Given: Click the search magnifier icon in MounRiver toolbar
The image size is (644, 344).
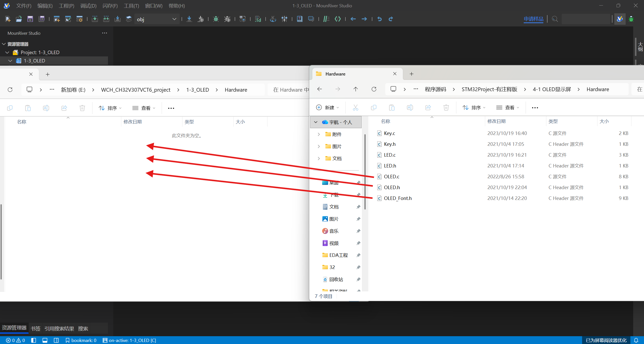Looking at the screenshot, I should pyautogui.click(x=555, y=19).
